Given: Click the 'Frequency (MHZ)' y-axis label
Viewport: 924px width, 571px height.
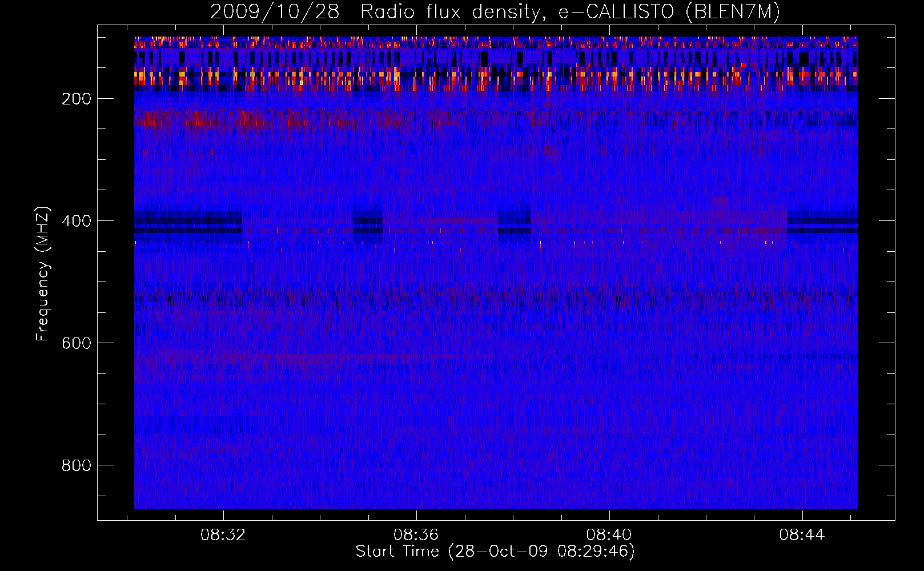Looking at the screenshot, I should point(43,274).
